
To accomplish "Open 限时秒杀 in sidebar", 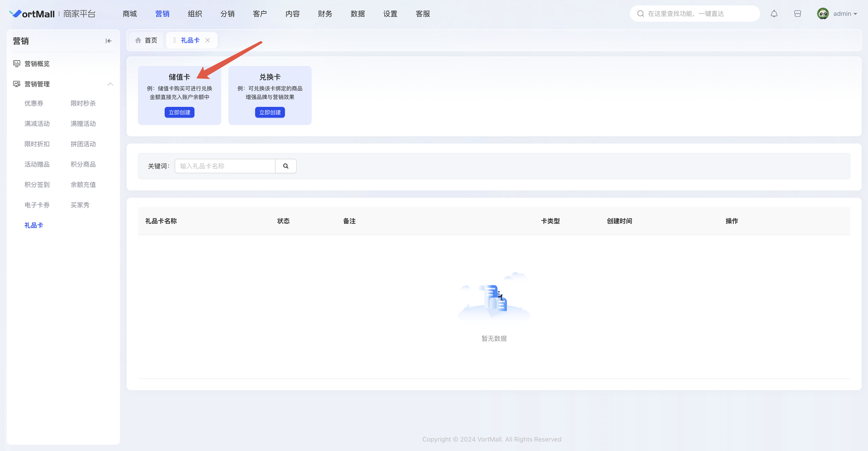I will 83,104.
